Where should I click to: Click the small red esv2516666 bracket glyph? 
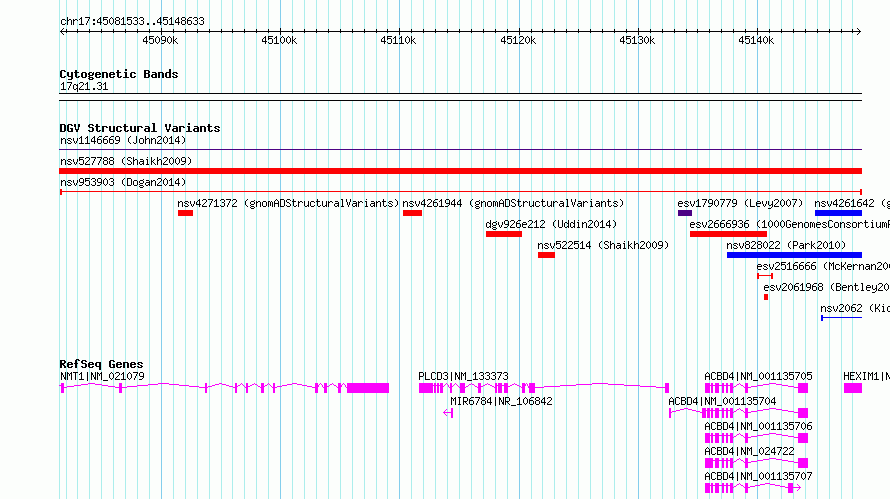click(765, 276)
